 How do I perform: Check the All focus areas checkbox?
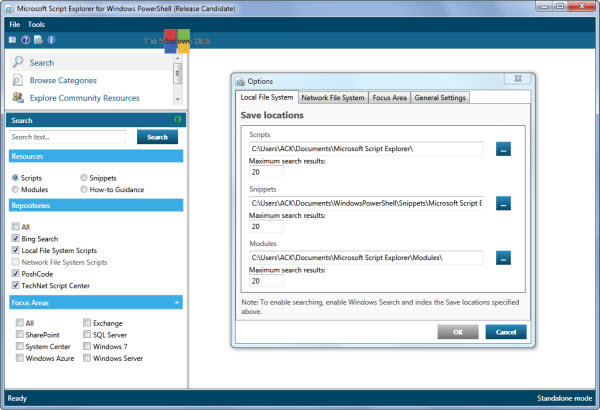pyautogui.click(x=20, y=323)
